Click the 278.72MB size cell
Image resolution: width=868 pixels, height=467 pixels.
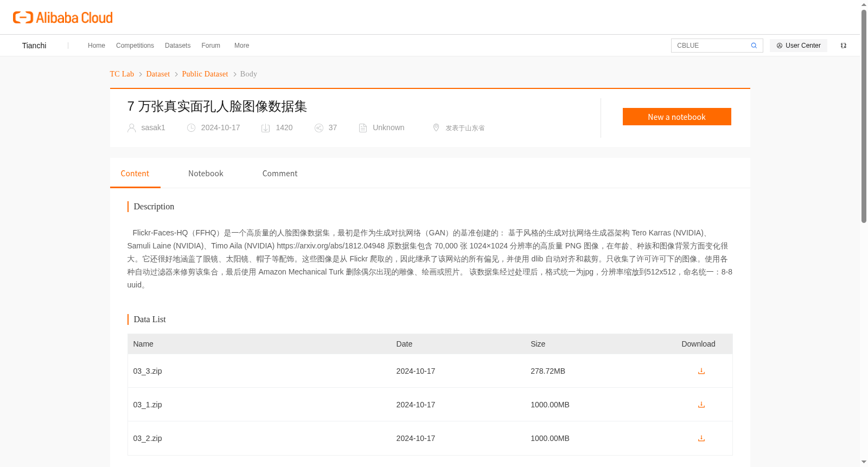point(548,371)
